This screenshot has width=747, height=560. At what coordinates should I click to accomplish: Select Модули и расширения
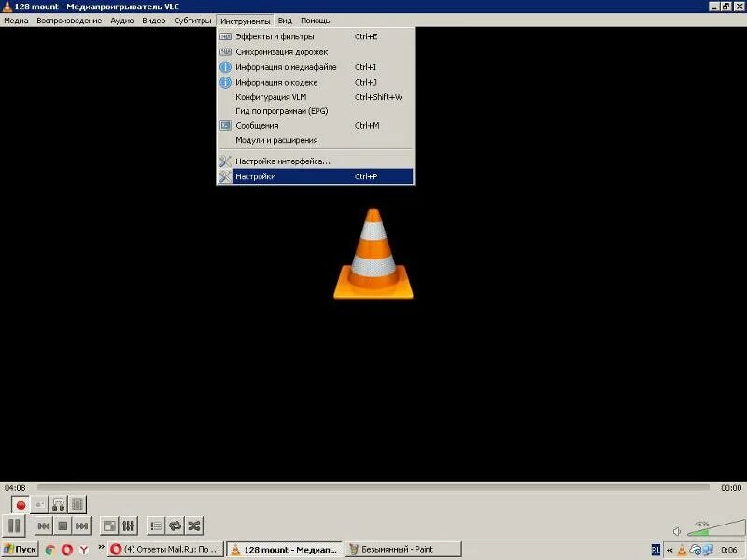[x=316, y=140]
